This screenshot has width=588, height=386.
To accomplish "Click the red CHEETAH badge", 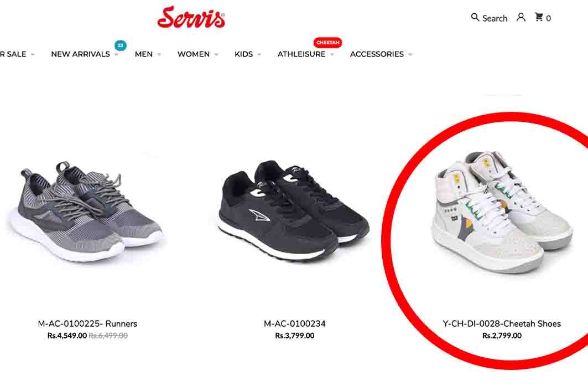I will 328,43.
